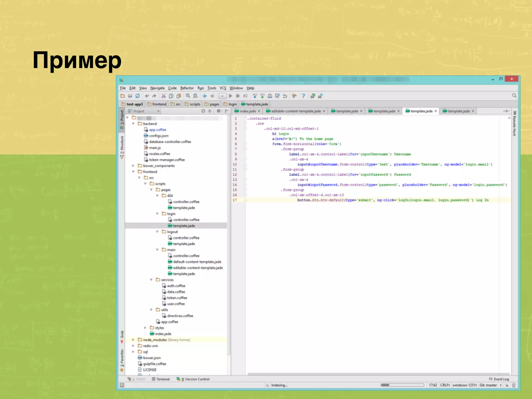Screen dimensions: 532x399
Task: Toggle tool window buttons at bottom-left corner
Action: (122, 385)
